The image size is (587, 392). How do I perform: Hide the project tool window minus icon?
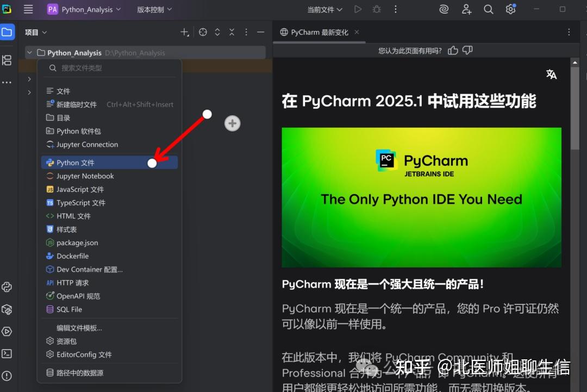click(x=261, y=33)
